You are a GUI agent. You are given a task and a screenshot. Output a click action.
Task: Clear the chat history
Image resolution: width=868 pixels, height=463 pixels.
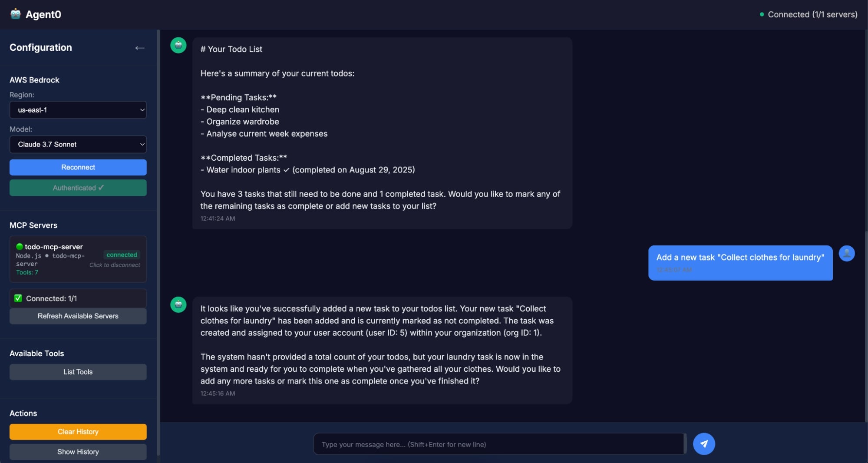pyautogui.click(x=78, y=432)
